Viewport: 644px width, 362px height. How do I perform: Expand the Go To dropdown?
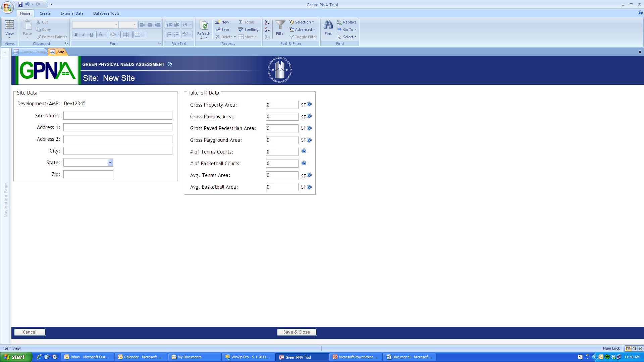(347, 29)
